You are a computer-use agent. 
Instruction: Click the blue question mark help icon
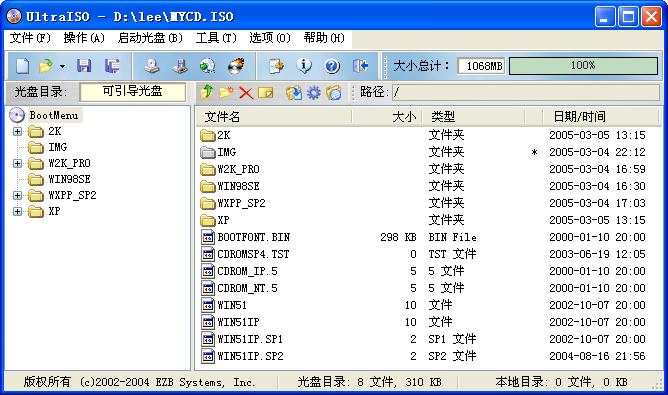(x=332, y=66)
